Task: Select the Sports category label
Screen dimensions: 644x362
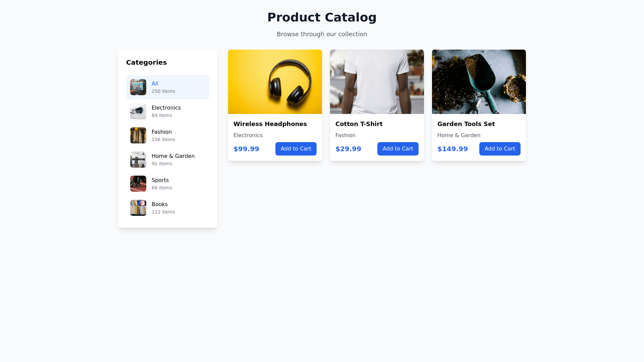Action: coord(160,180)
